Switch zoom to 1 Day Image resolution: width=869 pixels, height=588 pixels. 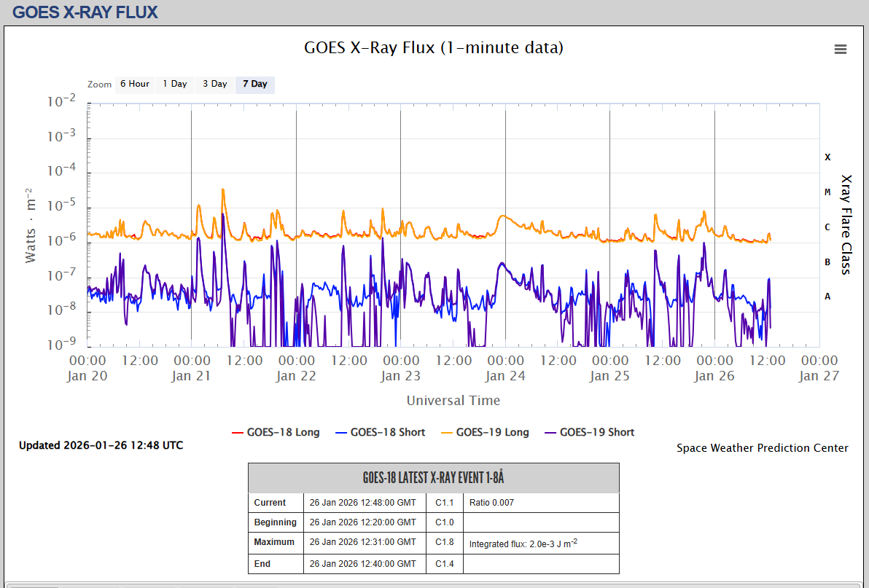pyautogui.click(x=174, y=84)
